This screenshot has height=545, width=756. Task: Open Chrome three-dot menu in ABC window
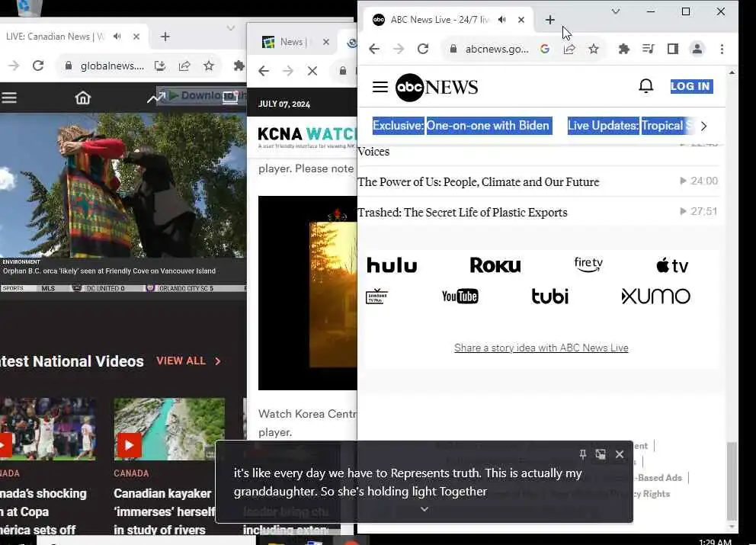tap(722, 49)
